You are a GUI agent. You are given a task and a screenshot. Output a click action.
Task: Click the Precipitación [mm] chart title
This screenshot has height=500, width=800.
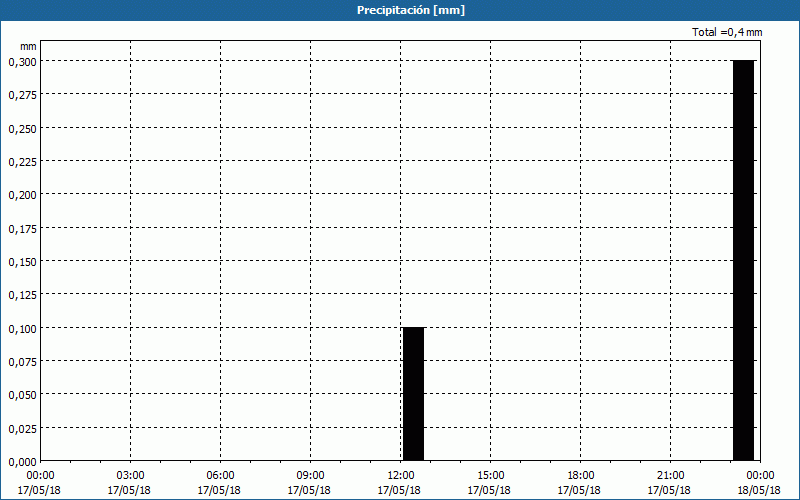click(x=411, y=10)
